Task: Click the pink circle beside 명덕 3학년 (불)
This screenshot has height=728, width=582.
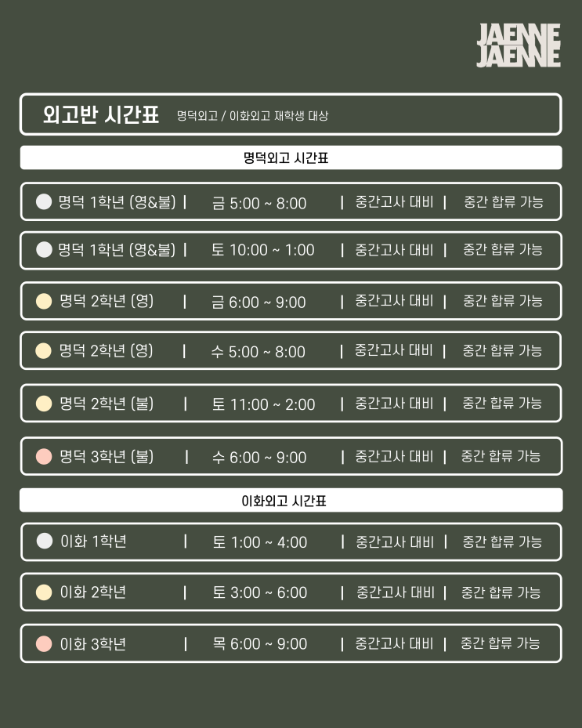Action: point(45,456)
